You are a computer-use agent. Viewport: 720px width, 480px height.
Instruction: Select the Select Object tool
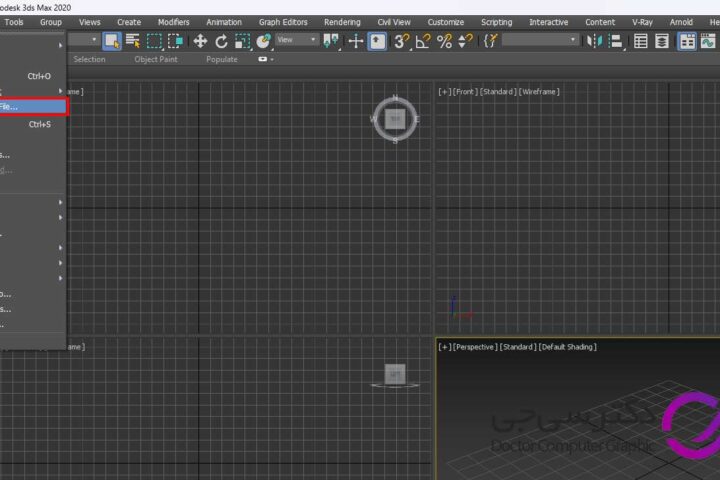pos(112,41)
